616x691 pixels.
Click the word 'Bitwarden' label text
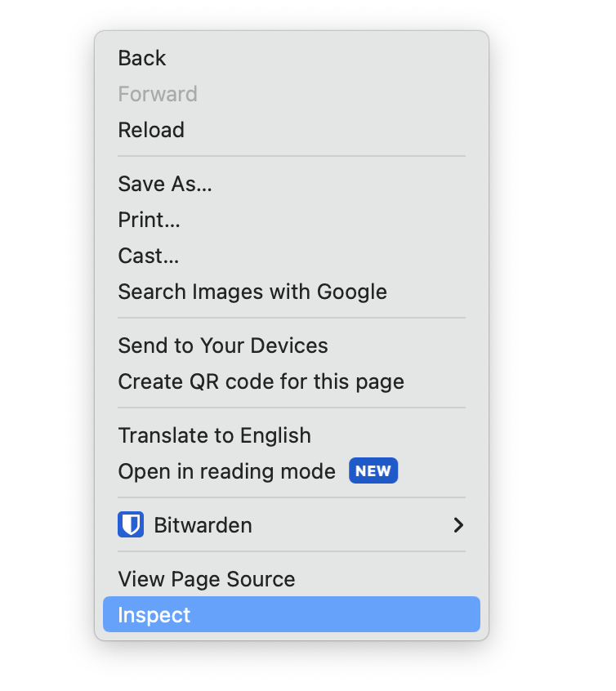(203, 525)
